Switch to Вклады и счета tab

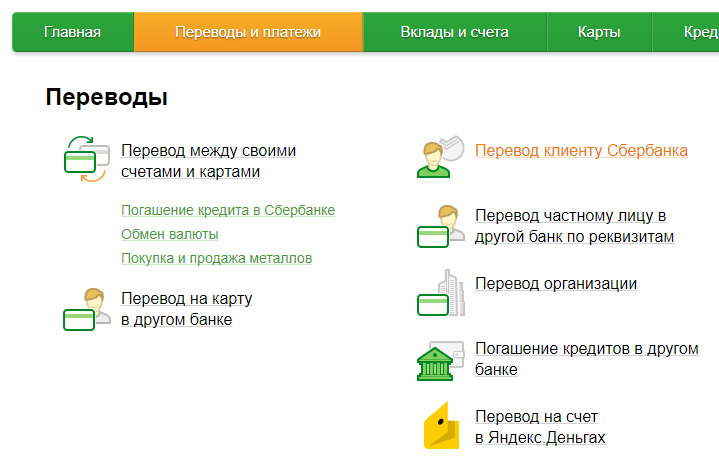coord(454,32)
